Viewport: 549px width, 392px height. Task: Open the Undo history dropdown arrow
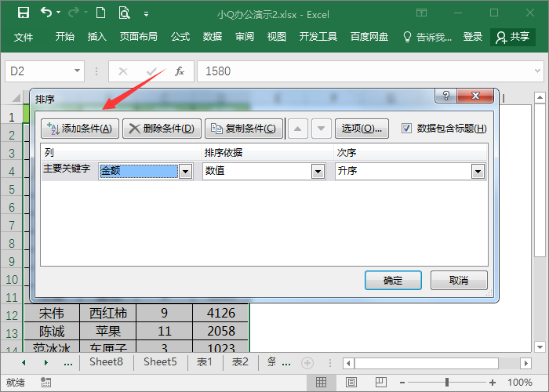pos(59,13)
